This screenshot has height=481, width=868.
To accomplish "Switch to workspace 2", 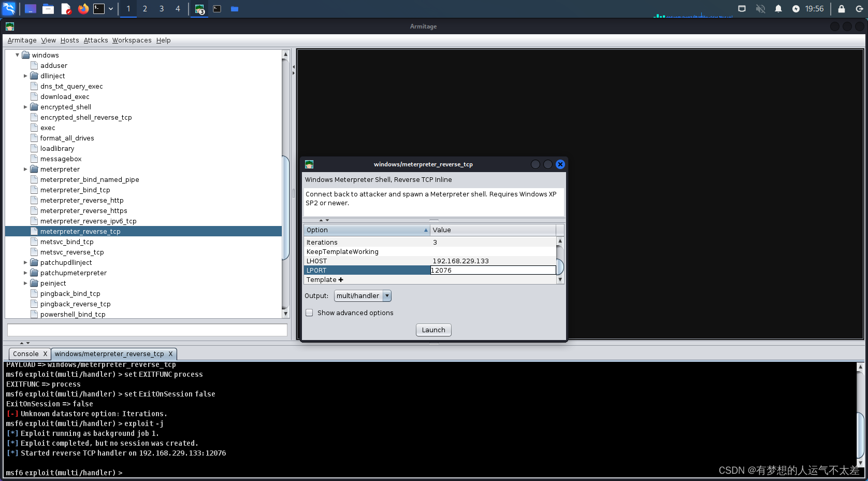I will pyautogui.click(x=145, y=9).
